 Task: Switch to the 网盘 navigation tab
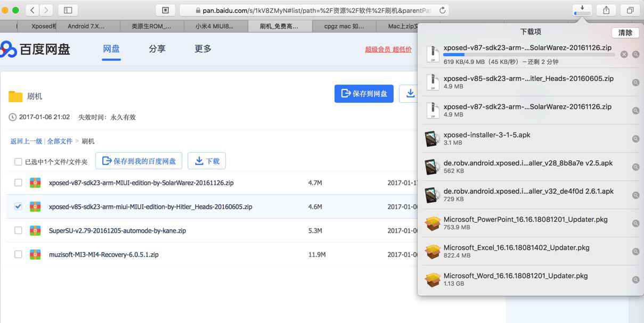click(x=111, y=49)
